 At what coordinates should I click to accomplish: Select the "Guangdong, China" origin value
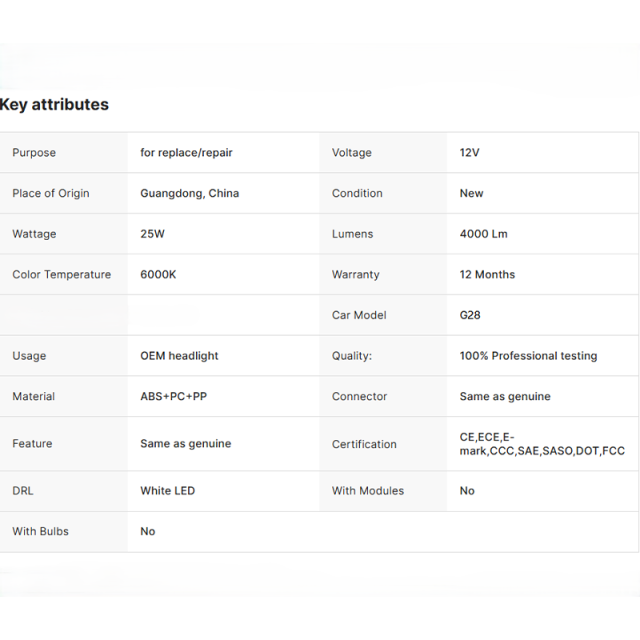pyautogui.click(x=189, y=193)
